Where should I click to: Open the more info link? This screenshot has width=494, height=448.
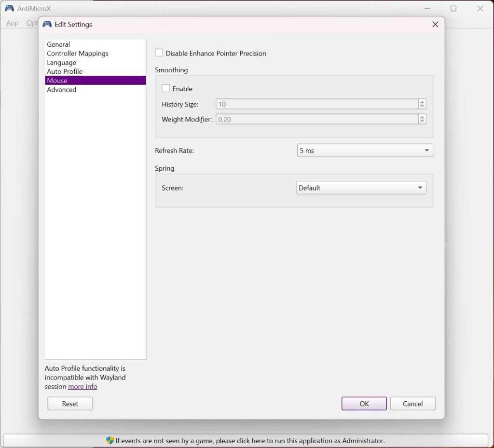coord(82,386)
